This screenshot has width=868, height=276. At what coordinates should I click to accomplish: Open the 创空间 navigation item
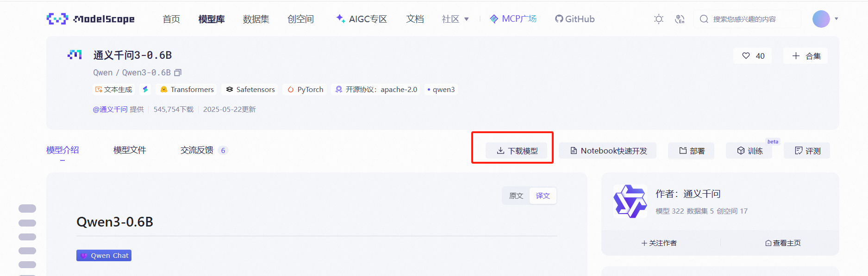(300, 19)
